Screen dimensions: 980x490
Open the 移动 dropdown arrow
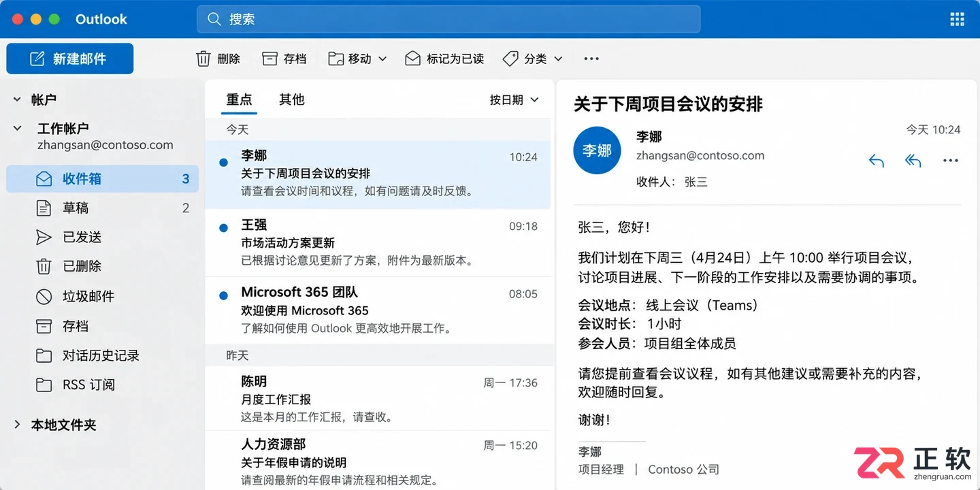pos(382,59)
